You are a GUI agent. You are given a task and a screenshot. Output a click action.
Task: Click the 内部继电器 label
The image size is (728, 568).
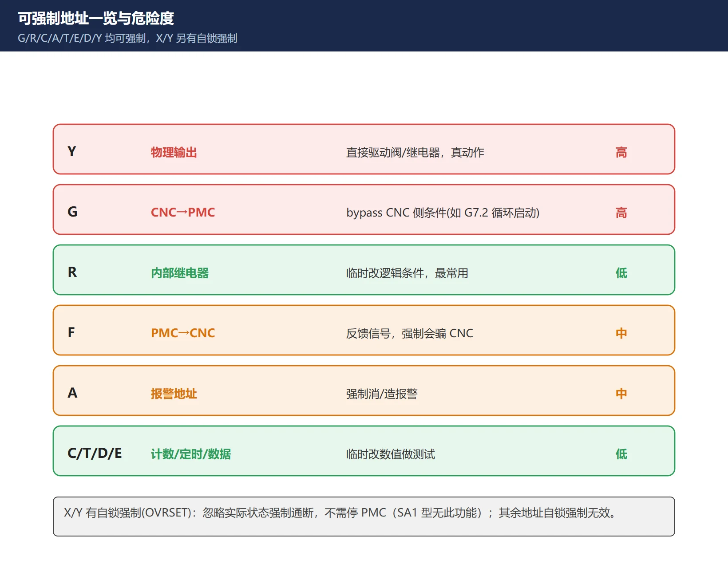coord(180,273)
